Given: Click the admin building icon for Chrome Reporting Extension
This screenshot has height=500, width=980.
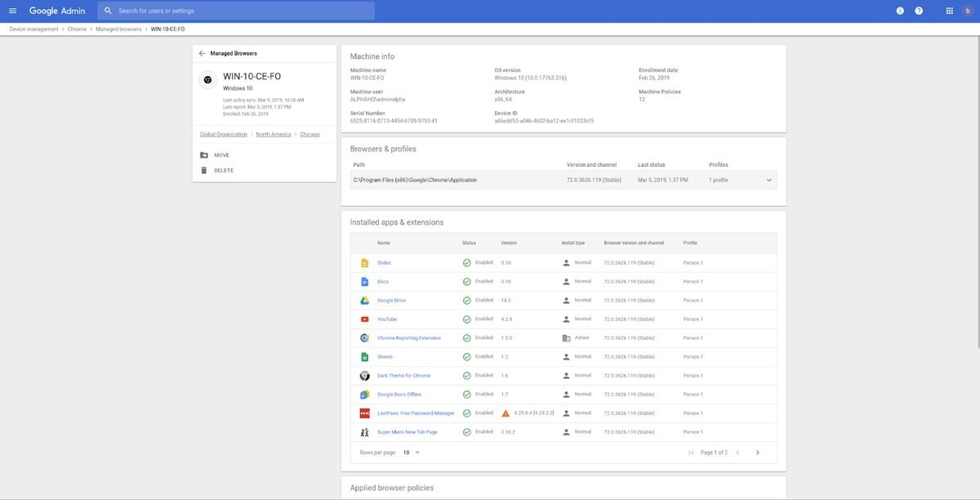Looking at the screenshot, I should tap(563, 335).
